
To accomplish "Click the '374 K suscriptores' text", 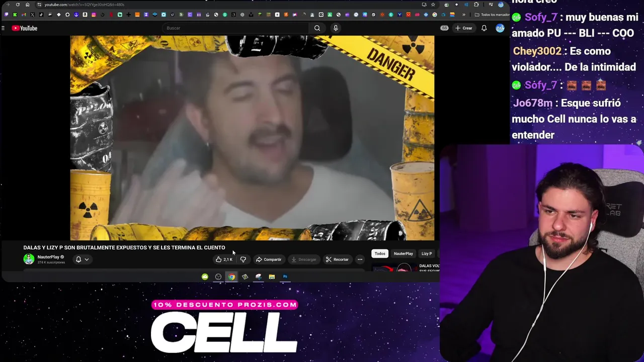I will coord(51,262).
